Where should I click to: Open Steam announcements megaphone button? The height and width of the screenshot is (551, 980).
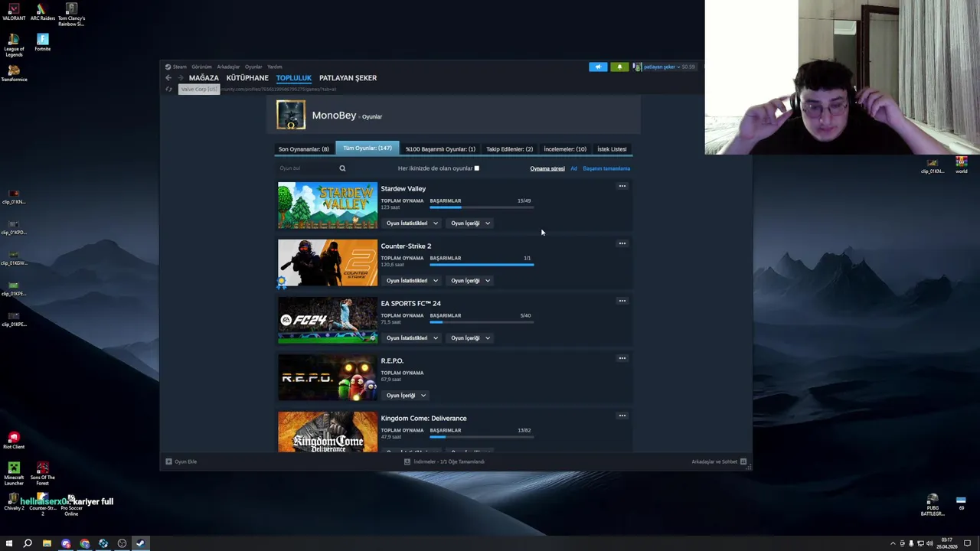coord(598,67)
